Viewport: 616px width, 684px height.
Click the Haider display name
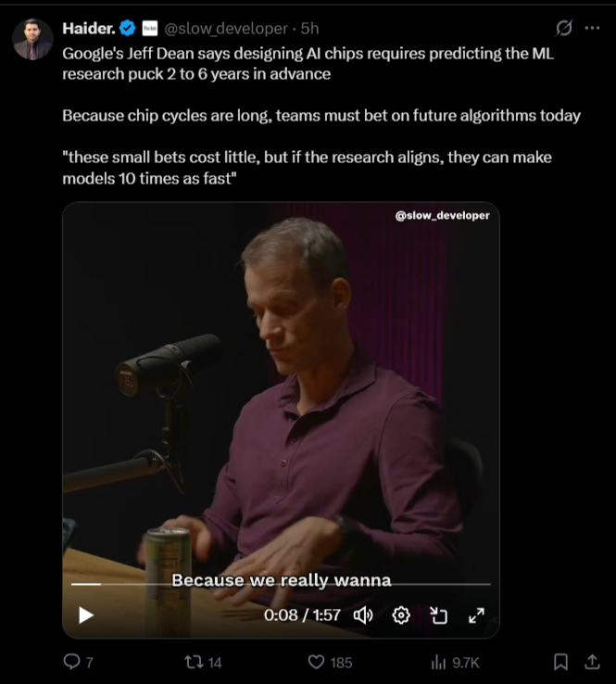click(89, 29)
